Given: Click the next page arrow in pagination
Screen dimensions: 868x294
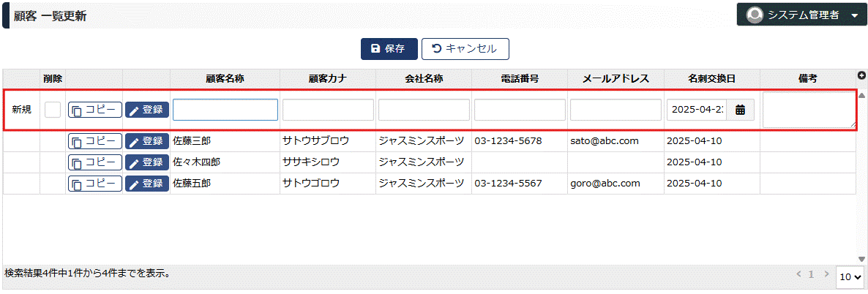Looking at the screenshot, I should (x=826, y=274).
